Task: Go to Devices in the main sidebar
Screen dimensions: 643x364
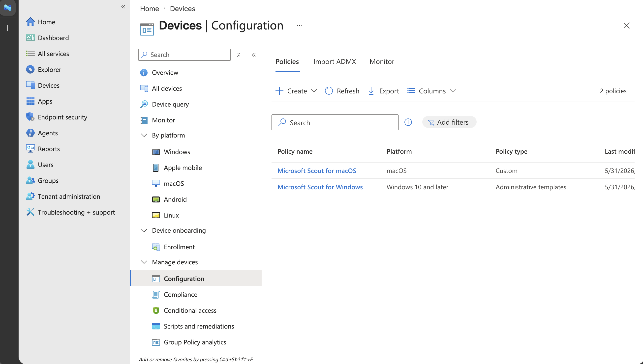Action: point(43,85)
